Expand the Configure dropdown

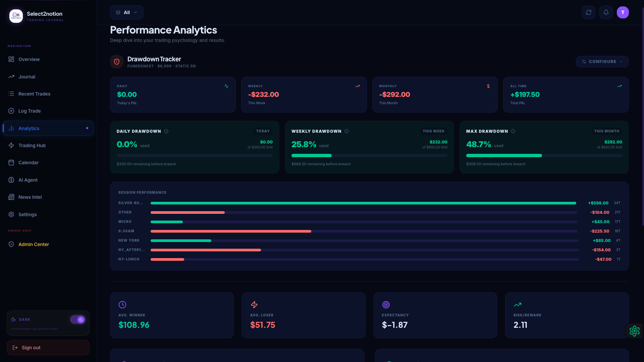(602, 62)
